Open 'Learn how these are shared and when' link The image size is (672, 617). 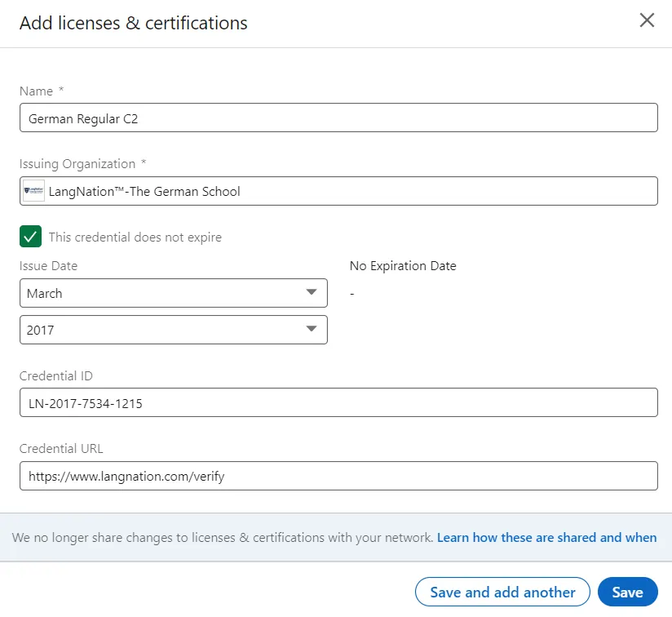pyautogui.click(x=547, y=537)
